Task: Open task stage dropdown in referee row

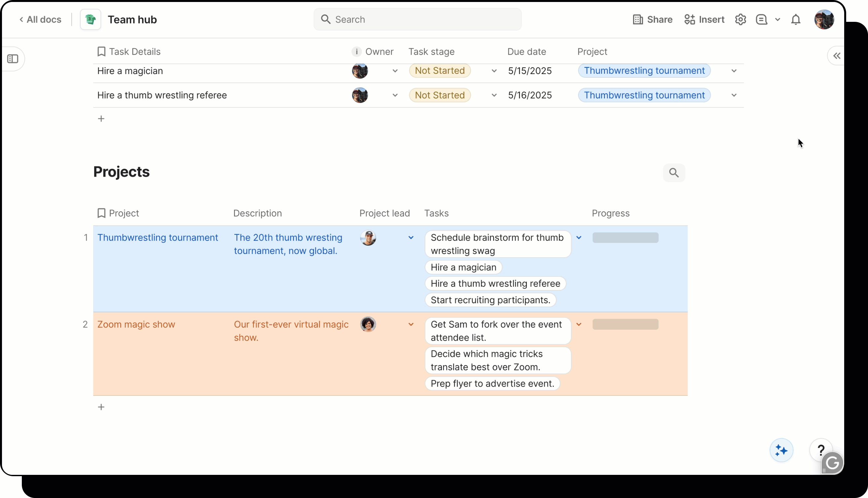Action: point(494,95)
